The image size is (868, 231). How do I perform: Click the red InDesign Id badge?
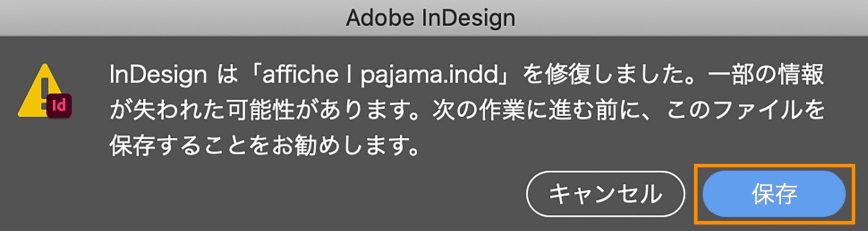click(x=59, y=106)
